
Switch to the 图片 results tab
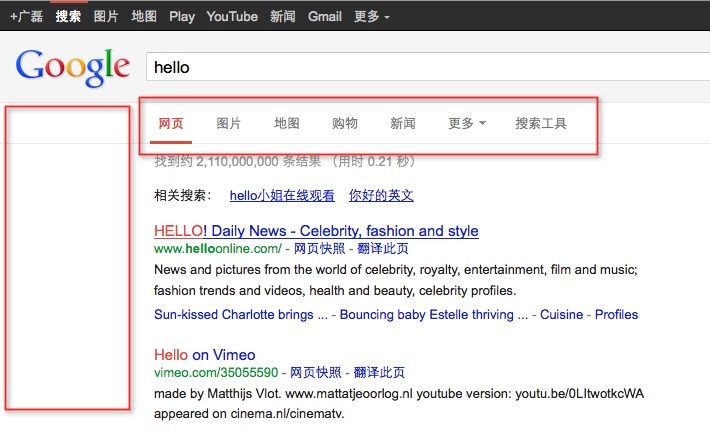(x=229, y=123)
